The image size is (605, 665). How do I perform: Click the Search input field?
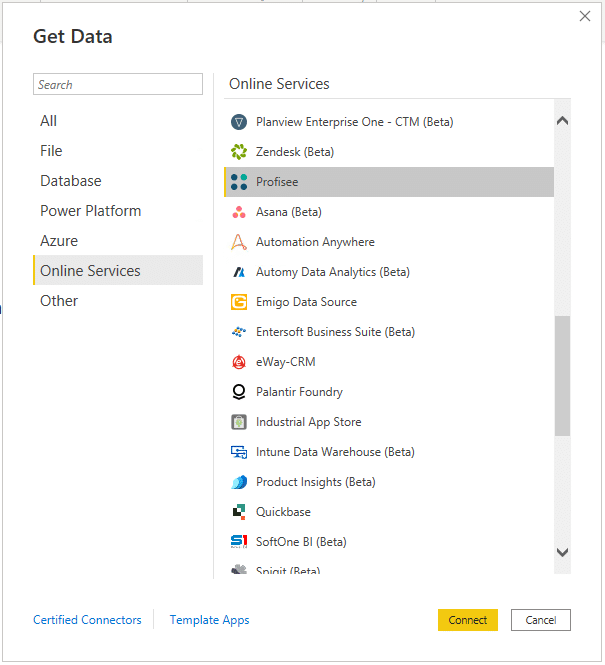(x=118, y=84)
